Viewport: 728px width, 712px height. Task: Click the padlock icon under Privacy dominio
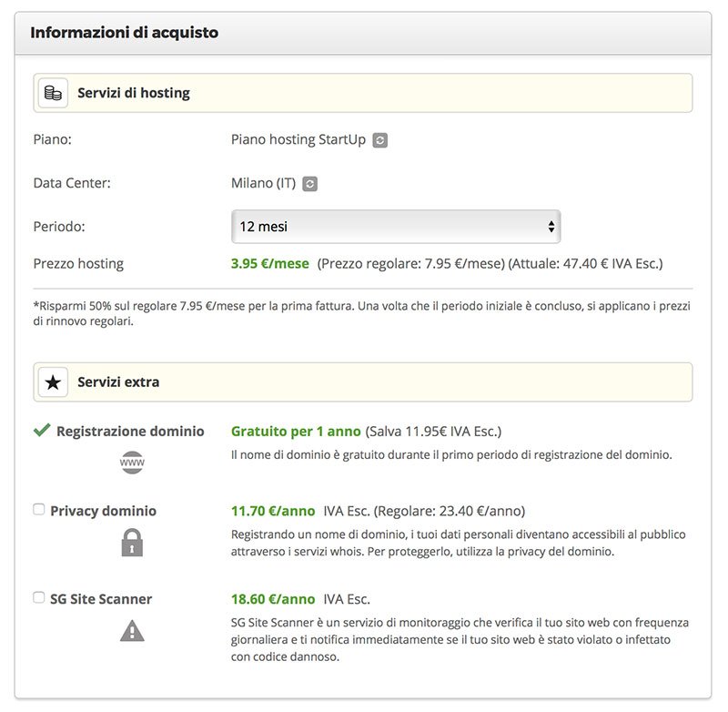[132, 542]
